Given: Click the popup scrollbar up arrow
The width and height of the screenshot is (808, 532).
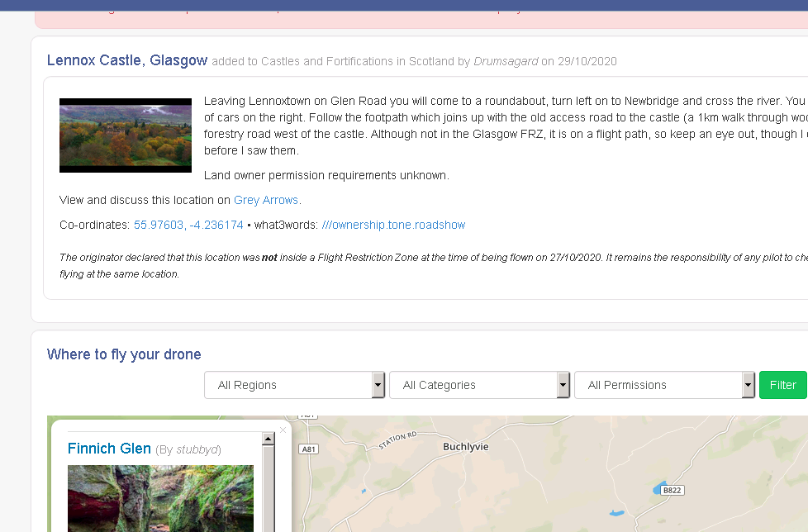Looking at the screenshot, I should [x=268, y=439].
